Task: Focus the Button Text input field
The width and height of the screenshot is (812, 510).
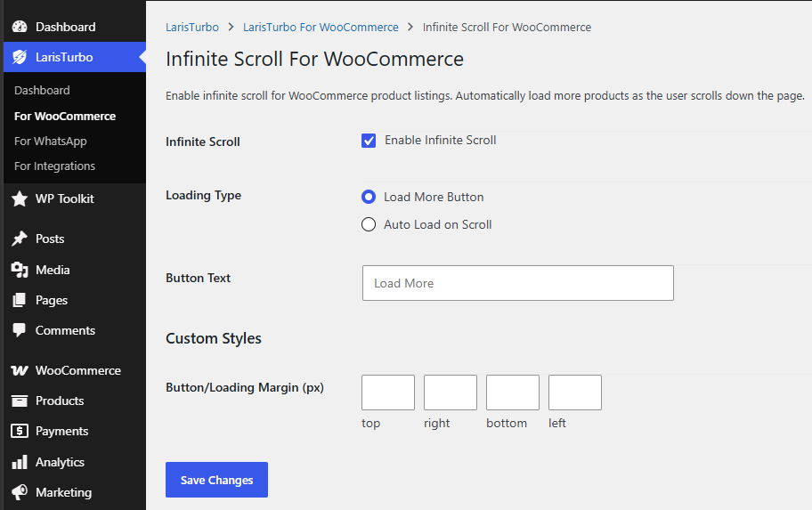Action: point(518,283)
